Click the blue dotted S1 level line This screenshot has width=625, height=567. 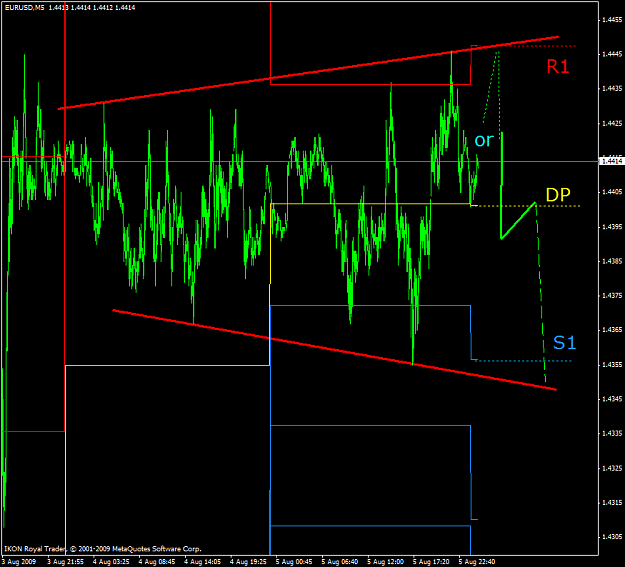click(525, 361)
